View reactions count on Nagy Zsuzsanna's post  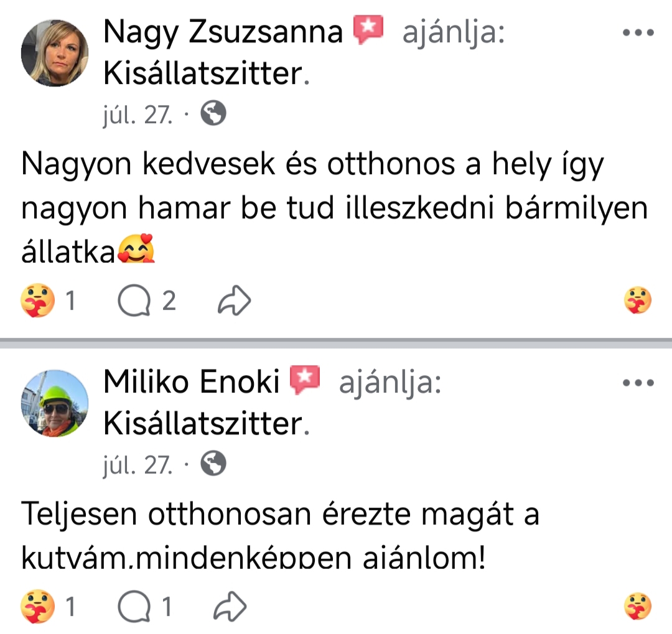coord(49,302)
